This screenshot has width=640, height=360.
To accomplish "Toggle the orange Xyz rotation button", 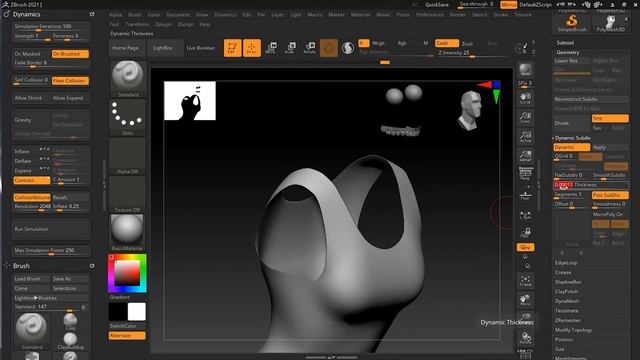I will tap(525, 247).
